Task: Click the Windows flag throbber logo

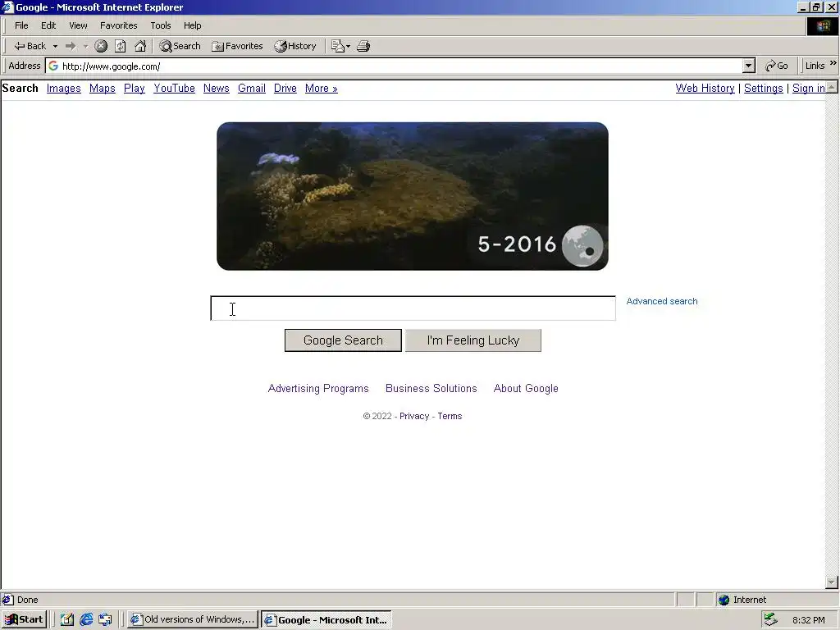Action: click(x=823, y=26)
